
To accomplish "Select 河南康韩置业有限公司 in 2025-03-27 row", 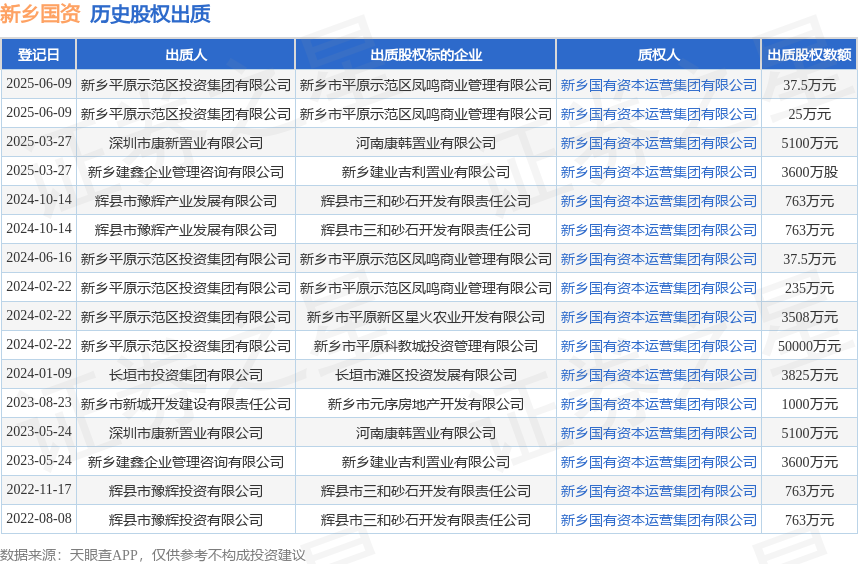I will (426, 143).
